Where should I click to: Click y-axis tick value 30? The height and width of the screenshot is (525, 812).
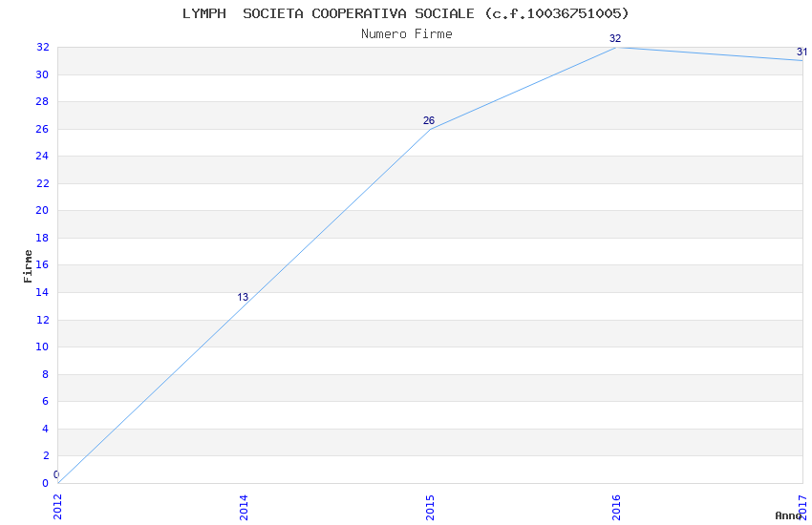[42, 74]
